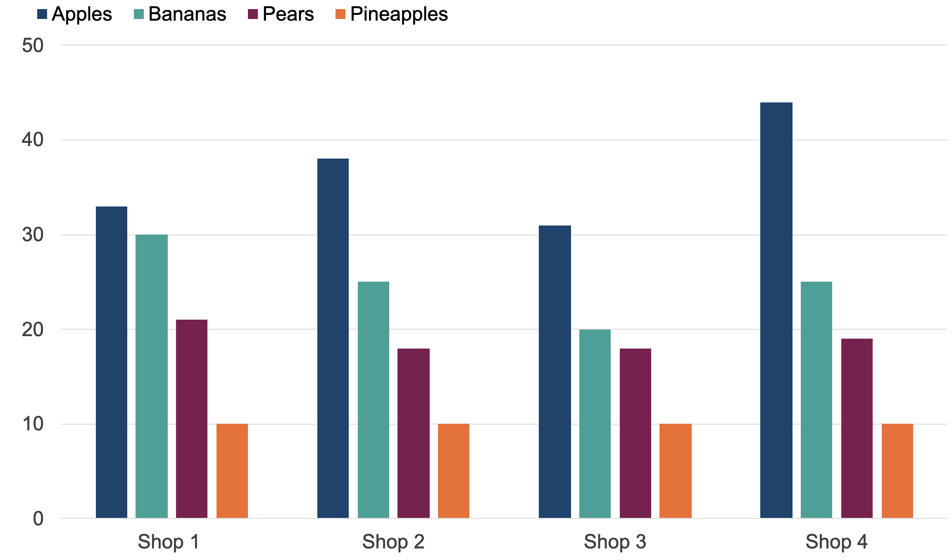Select the Apples legend label
The width and height of the screenshot is (952, 560).
click(x=82, y=14)
